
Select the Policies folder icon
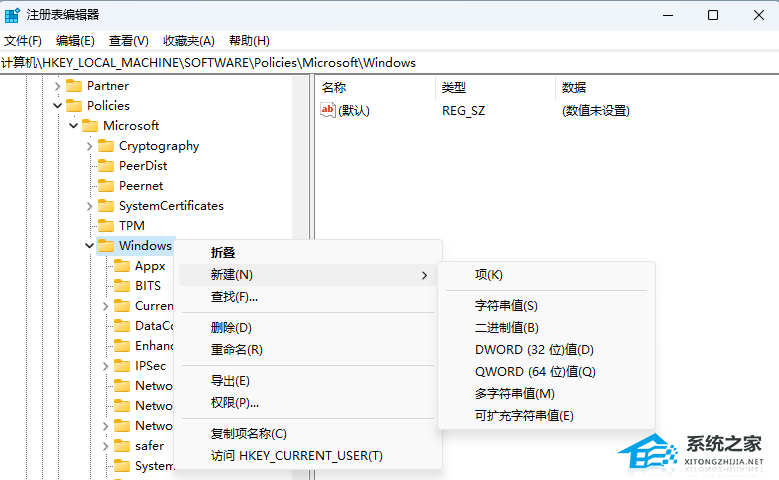pyautogui.click(x=74, y=106)
